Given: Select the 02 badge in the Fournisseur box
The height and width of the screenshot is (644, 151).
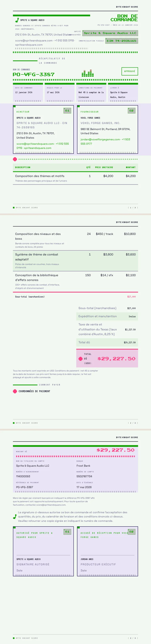Looking at the screenshot, I should pyautogui.click(x=131, y=111).
